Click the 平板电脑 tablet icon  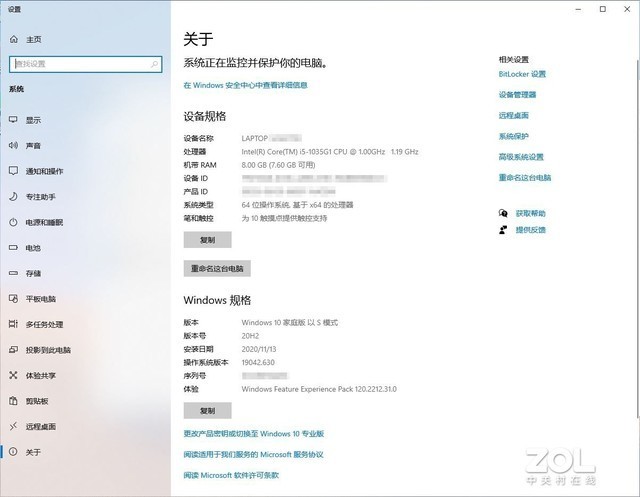click(x=13, y=298)
